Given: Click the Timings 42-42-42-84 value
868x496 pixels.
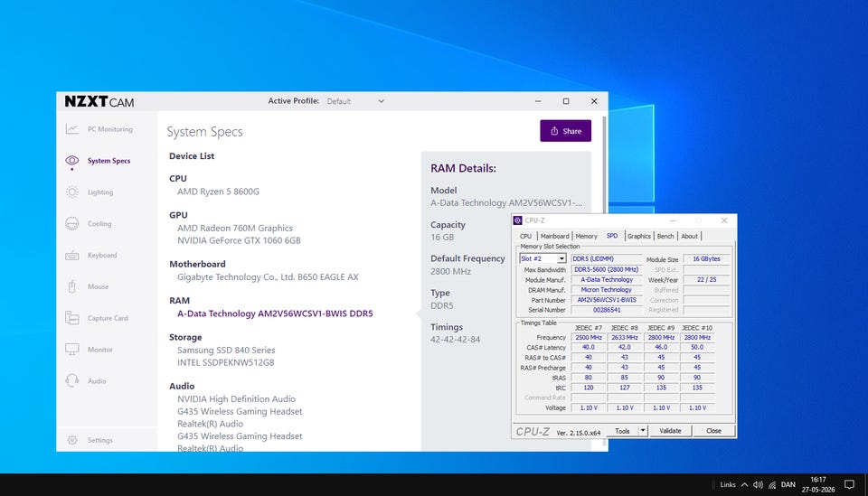Looking at the screenshot, I should click(455, 340).
